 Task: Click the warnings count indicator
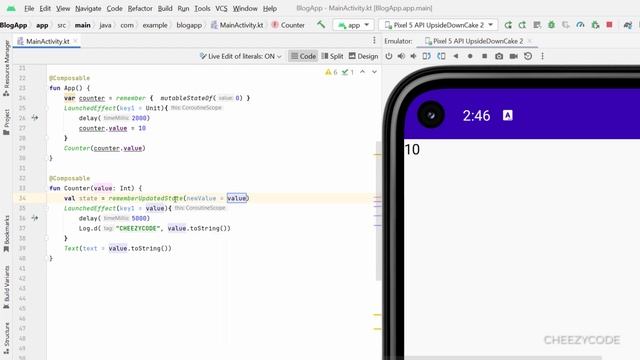click(331, 72)
